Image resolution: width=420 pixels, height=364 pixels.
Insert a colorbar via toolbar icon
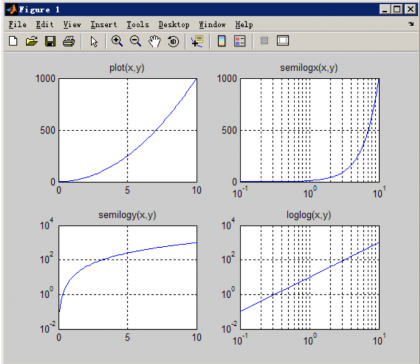(x=222, y=41)
